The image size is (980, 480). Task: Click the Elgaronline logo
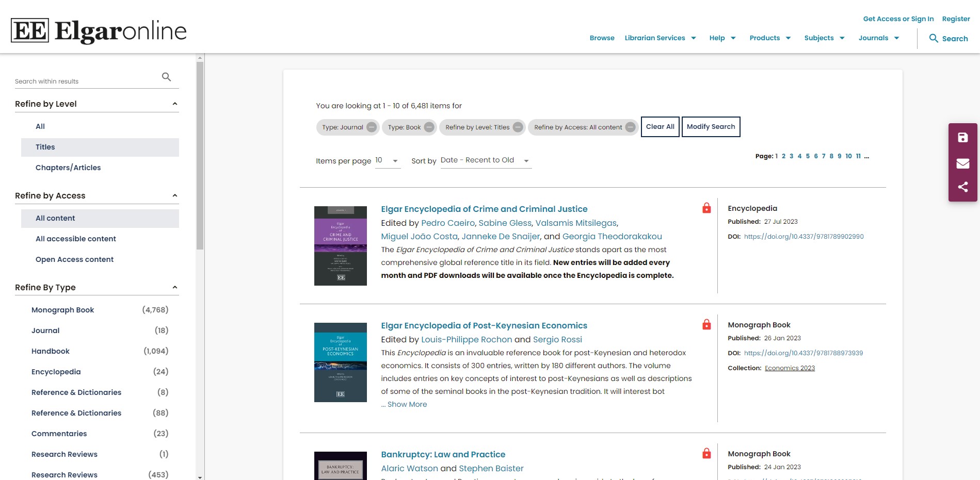click(x=99, y=31)
